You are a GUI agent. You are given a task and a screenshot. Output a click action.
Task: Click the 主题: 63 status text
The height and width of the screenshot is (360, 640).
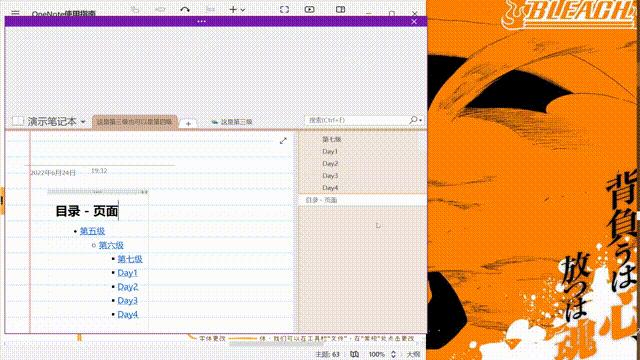click(x=327, y=354)
